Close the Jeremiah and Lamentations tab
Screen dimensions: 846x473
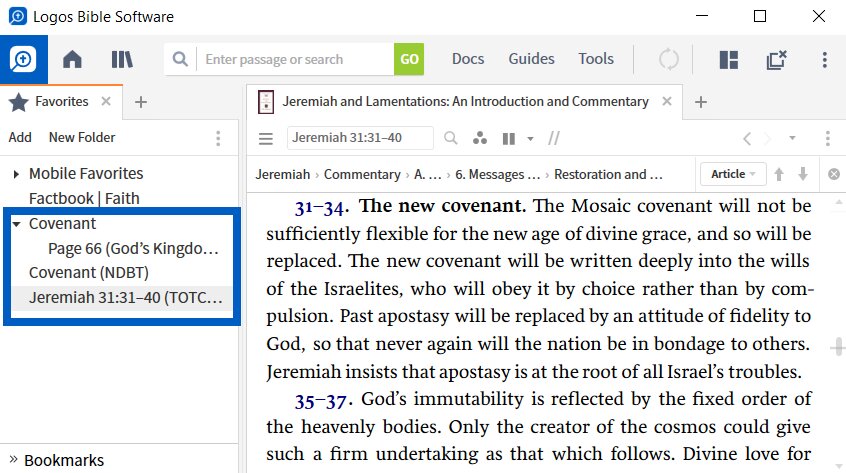click(667, 101)
